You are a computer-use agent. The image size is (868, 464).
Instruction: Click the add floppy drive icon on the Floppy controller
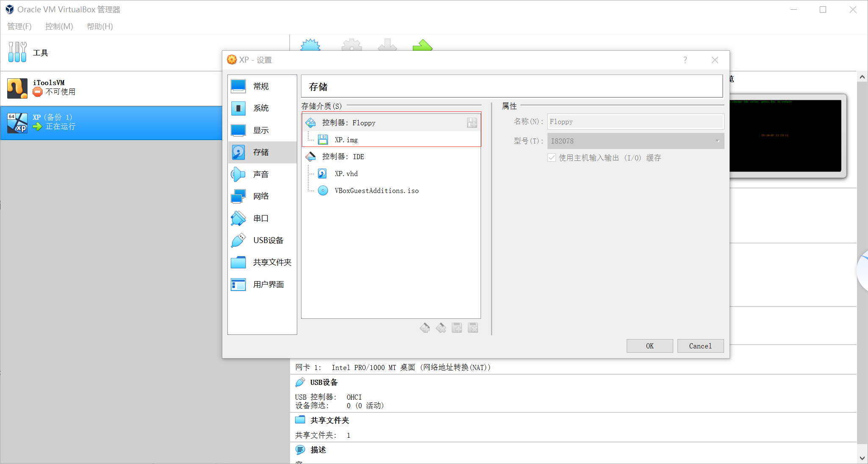point(472,123)
